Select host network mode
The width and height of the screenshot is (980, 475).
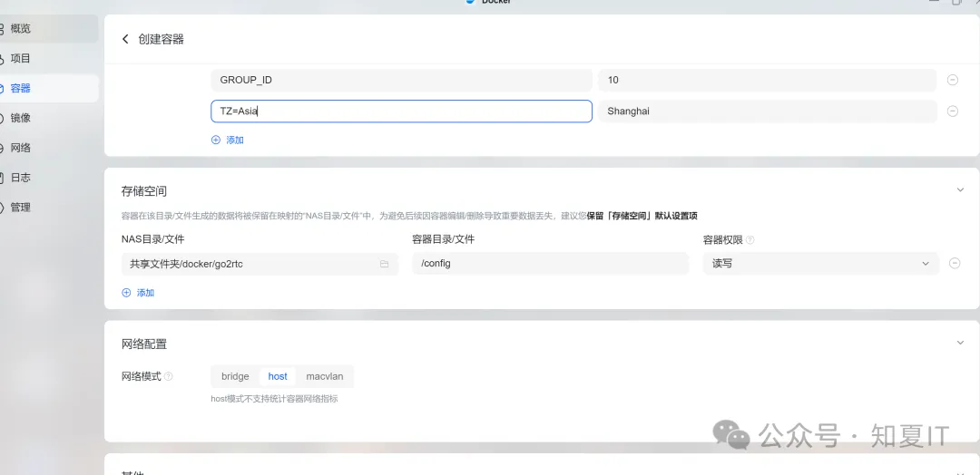278,376
